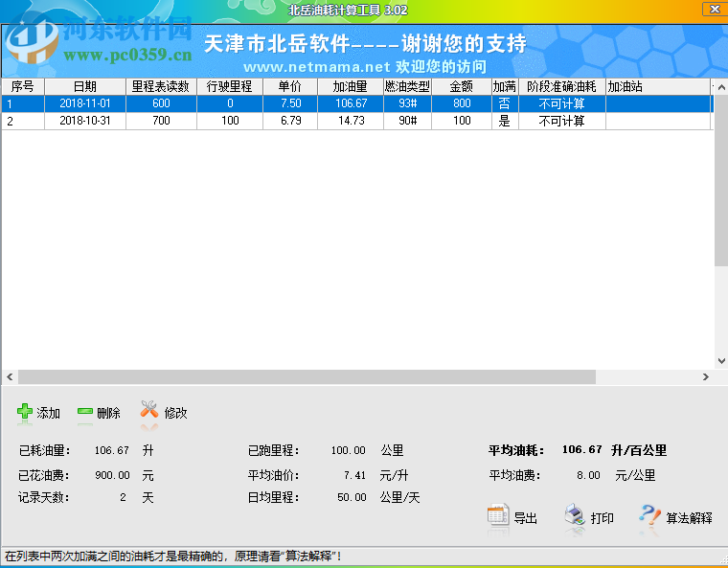Open 算法解释 explanation text
728x568 pixels.
[689, 518]
